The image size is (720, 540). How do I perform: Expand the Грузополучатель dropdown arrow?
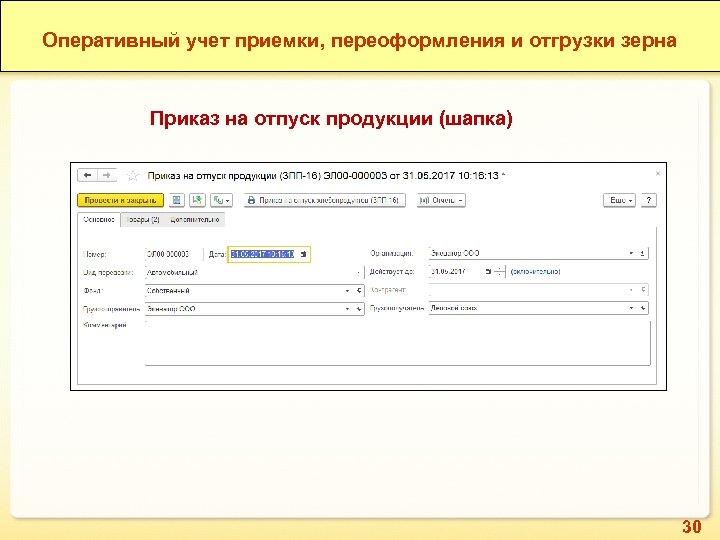[631, 308]
